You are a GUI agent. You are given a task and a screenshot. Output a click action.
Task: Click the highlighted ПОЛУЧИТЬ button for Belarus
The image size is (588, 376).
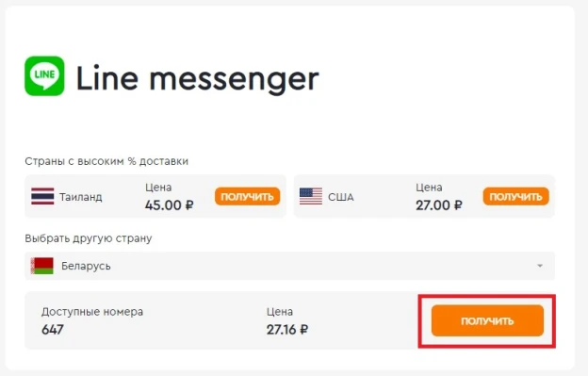pyautogui.click(x=487, y=320)
